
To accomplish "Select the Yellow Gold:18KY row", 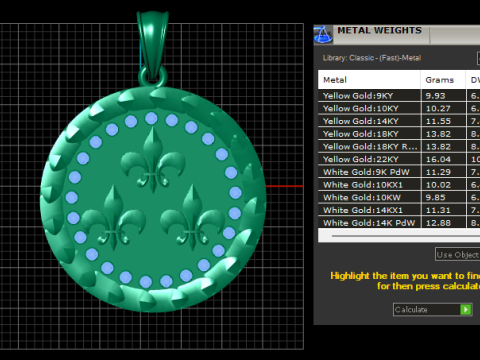I will pyautogui.click(x=399, y=134).
